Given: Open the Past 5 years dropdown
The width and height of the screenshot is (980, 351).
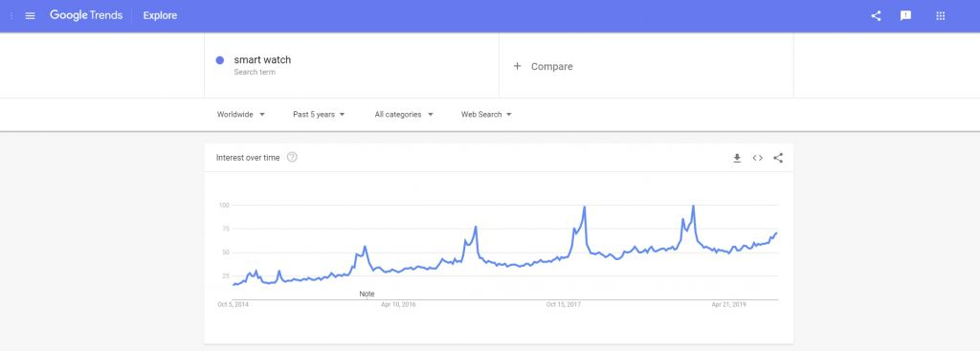Looking at the screenshot, I should tap(319, 115).
